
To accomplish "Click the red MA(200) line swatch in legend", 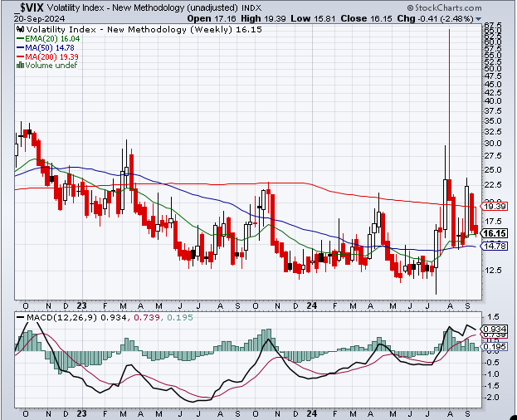I will (x=20, y=56).
